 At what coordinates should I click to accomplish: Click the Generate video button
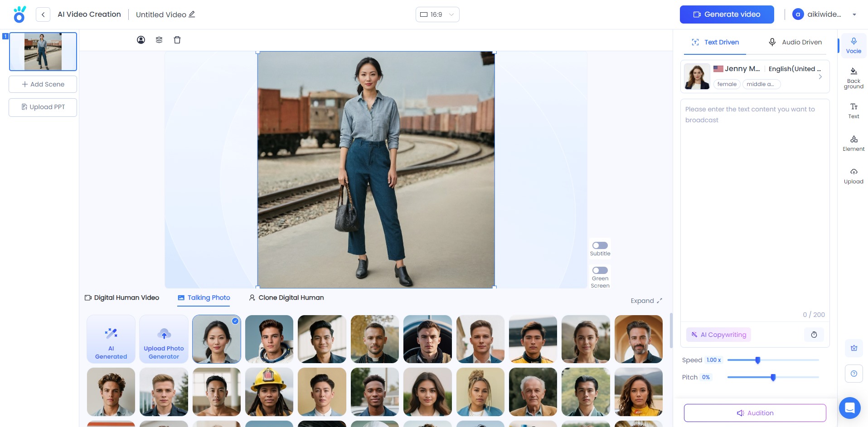point(727,14)
